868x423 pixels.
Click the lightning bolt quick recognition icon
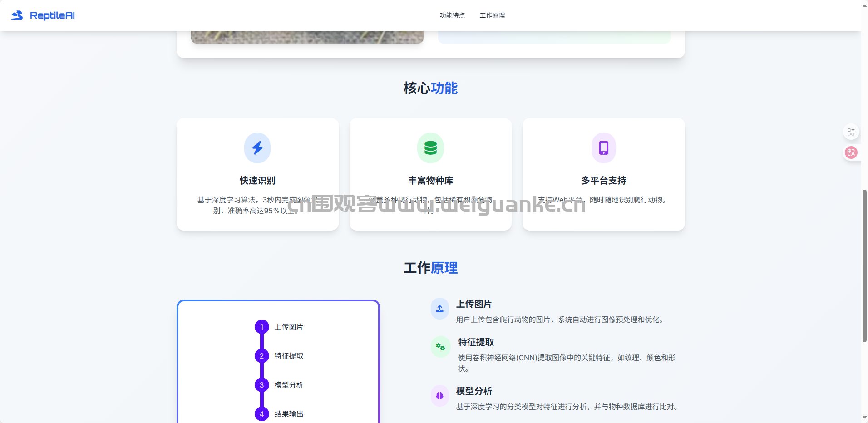257,148
